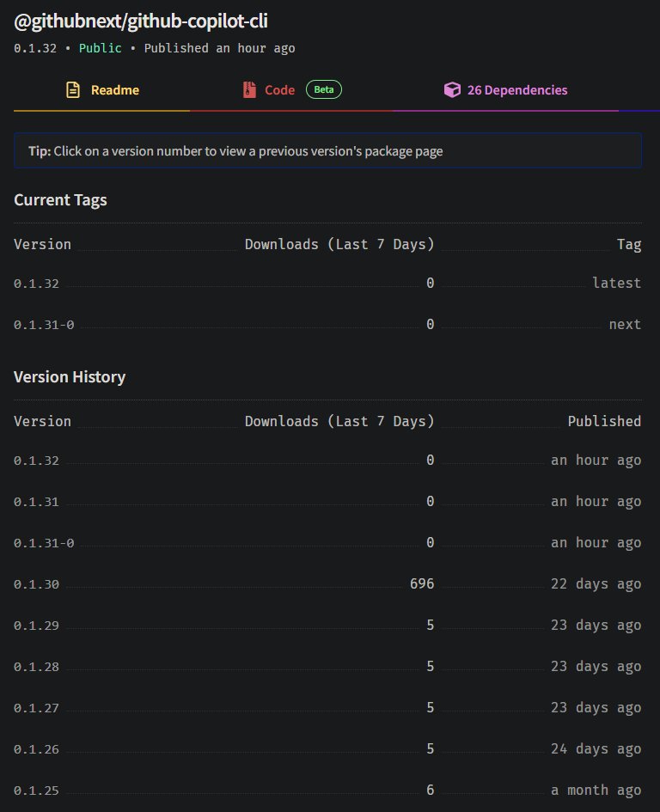Image resolution: width=660 pixels, height=812 pixels.
Task: Open the Code tab
Action: [291, 89]
